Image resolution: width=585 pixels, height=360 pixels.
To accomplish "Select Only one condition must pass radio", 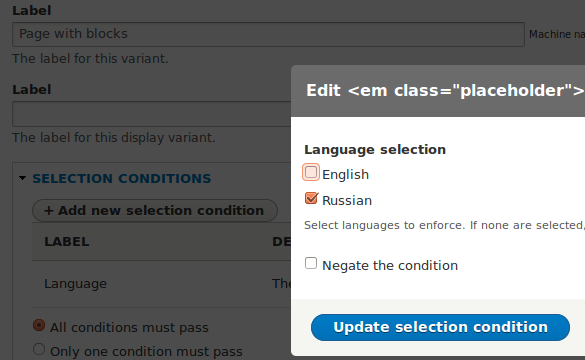I will [39, 350].
